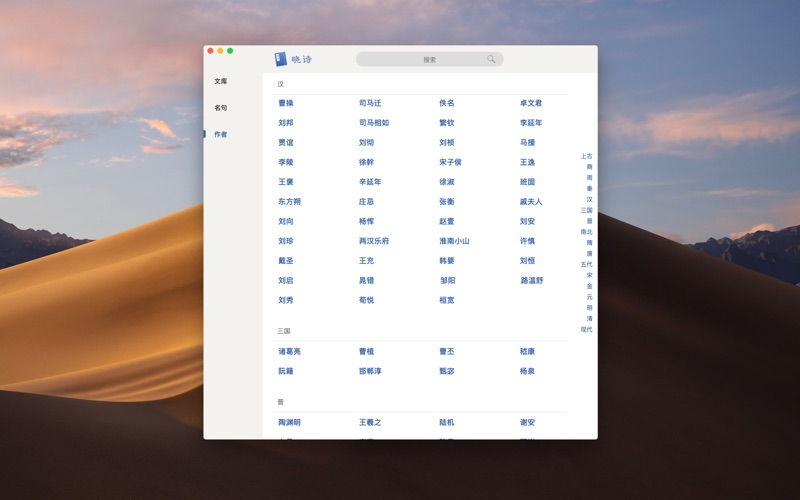The image size is (800, 500).
Task: Select author 司马相如
Action: [374, 122]
